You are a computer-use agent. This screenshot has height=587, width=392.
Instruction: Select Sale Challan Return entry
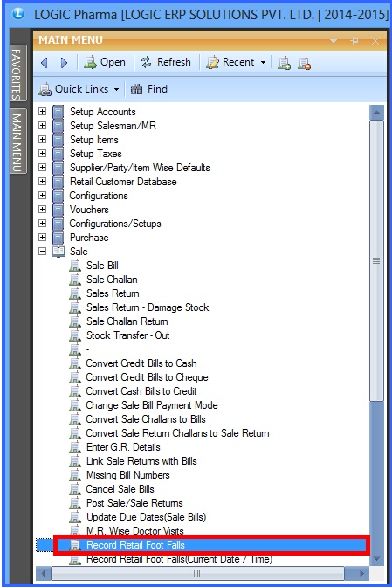(x=127, y=321)
